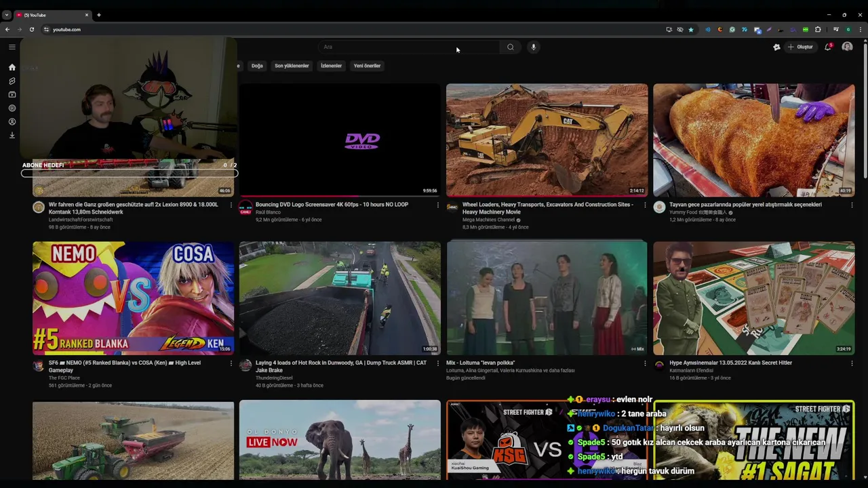Play the NEMO vs COSA thumbnail
This screenshot has height=488, width=868.
tap(133, 298)
